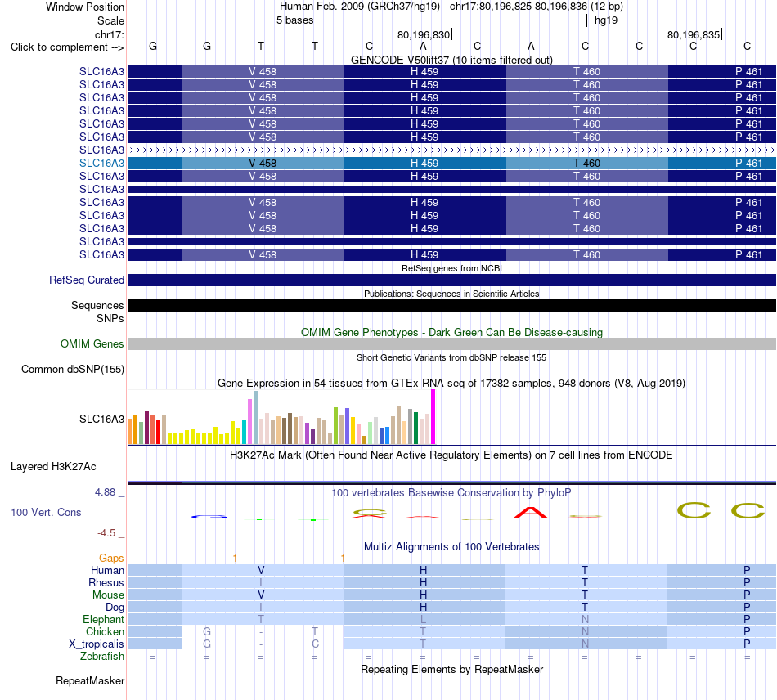Click P 461 in the light-blue SLC16A3 row
The width and height of the screenshot is (777, 700).
click(x=748, y=163)
